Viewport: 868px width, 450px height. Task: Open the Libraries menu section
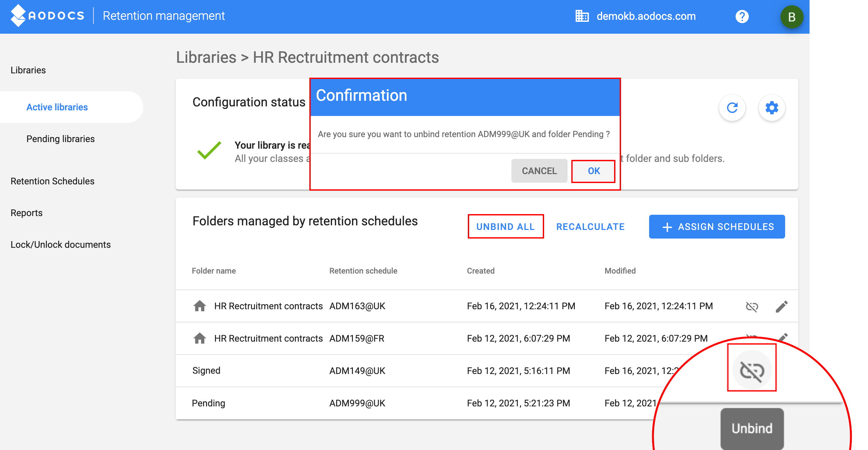coord(28,70)
